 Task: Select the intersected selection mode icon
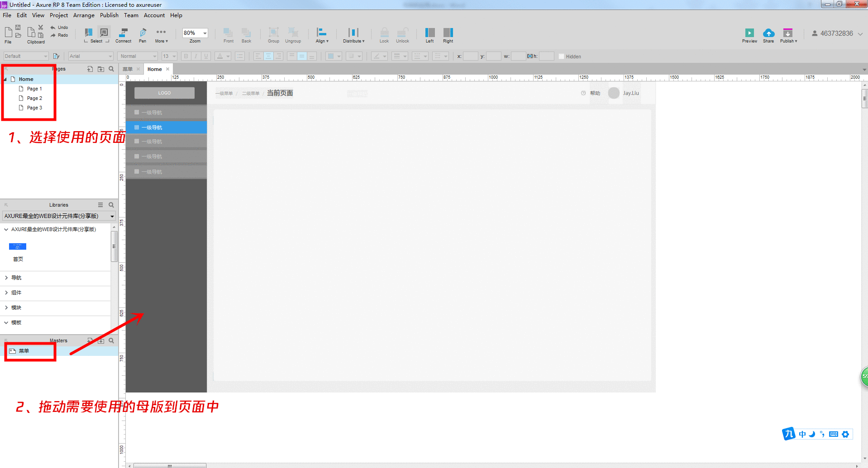[89, 32]
